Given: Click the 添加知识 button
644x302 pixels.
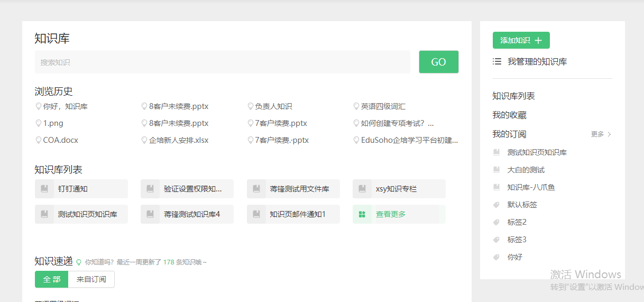Looking at the screenshot, I should point(521,40).
